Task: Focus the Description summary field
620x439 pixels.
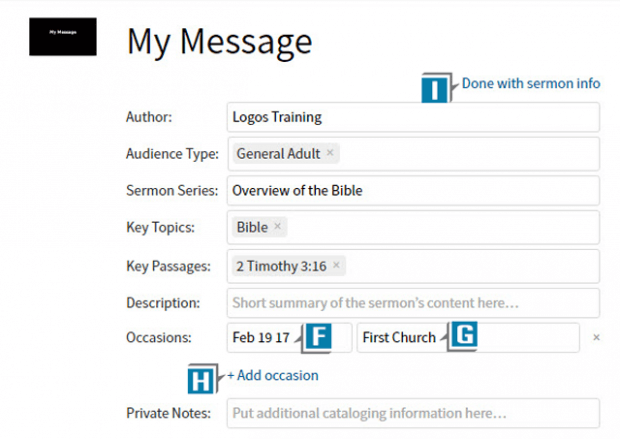Action: pos(412,302)
